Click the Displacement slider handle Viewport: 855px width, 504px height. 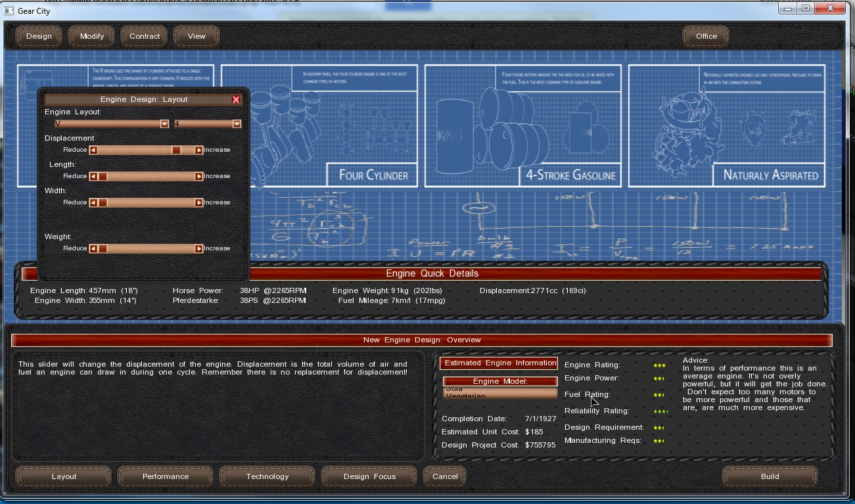176,150
